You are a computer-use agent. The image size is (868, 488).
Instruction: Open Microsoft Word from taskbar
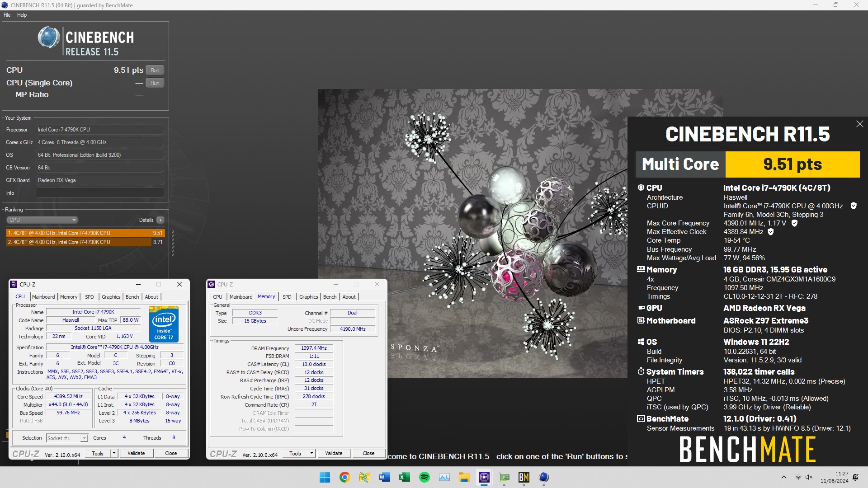(x=384, y=477)
